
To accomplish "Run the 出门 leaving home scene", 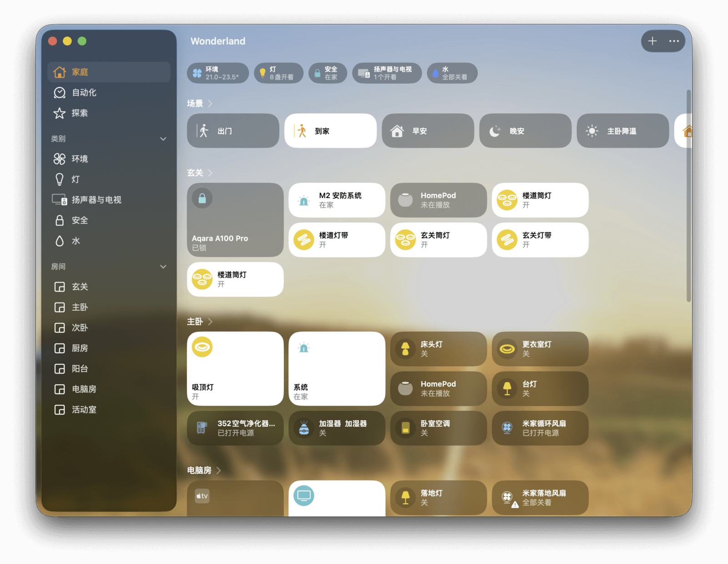I will coord(233,131).
